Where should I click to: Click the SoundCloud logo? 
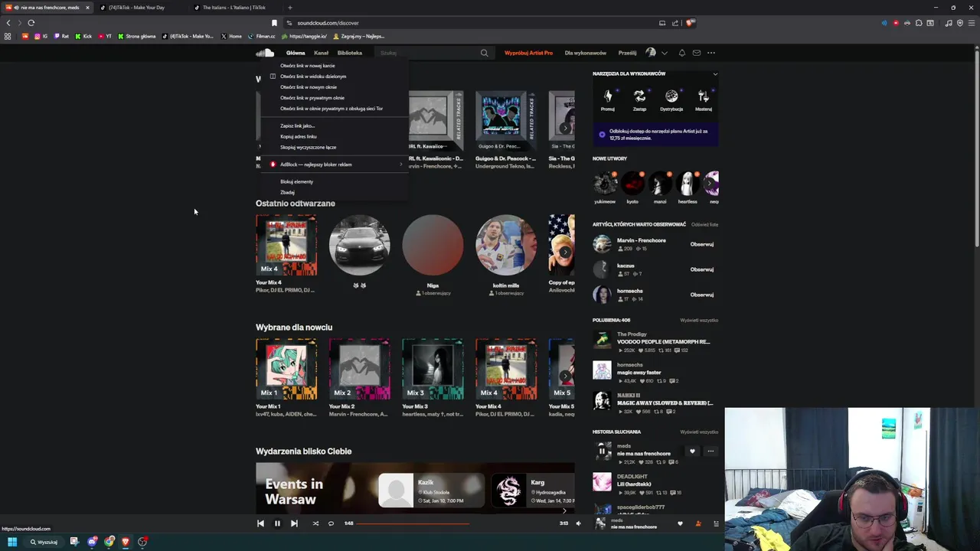[265, 53]
